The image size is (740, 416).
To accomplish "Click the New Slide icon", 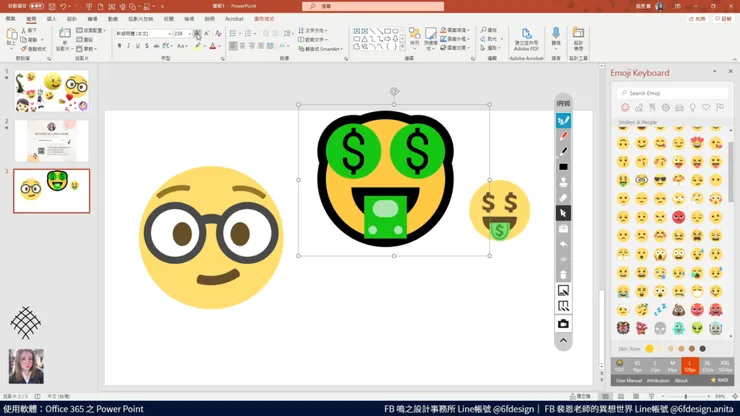I will click(65, 34).
